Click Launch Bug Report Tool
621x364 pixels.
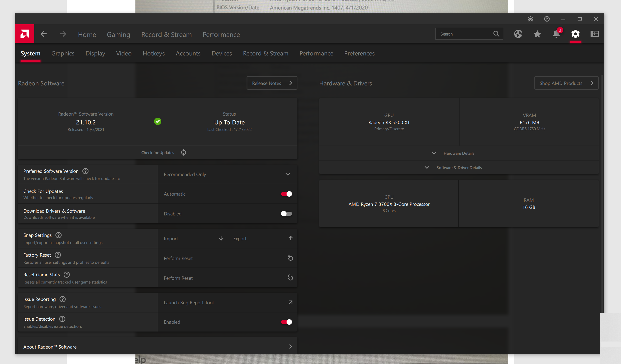[227, 302]
